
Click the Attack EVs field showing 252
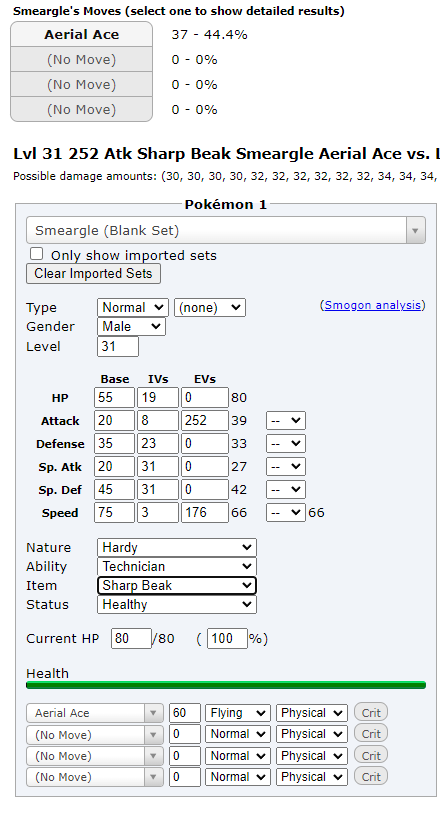pos(205,420)
